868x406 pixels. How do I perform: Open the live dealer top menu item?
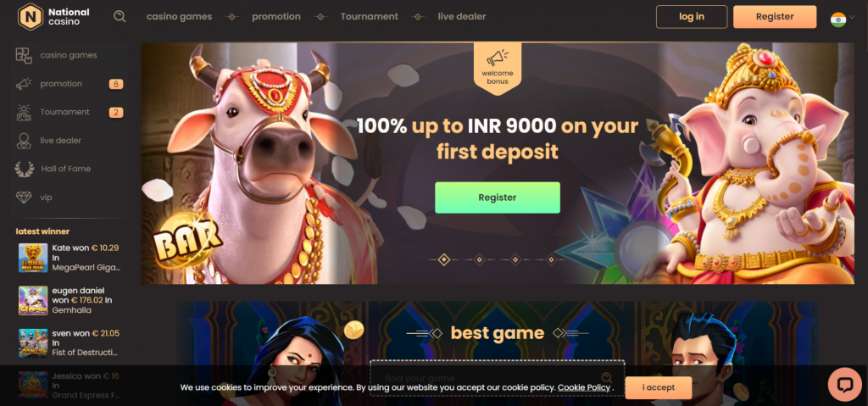tap(462, 17)
